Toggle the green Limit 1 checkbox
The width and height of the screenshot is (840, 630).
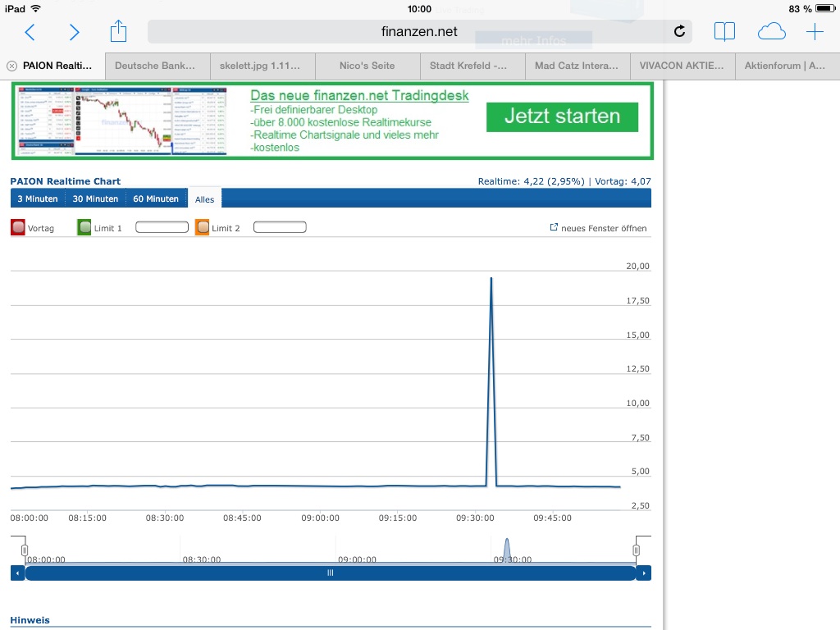[84, 227]
